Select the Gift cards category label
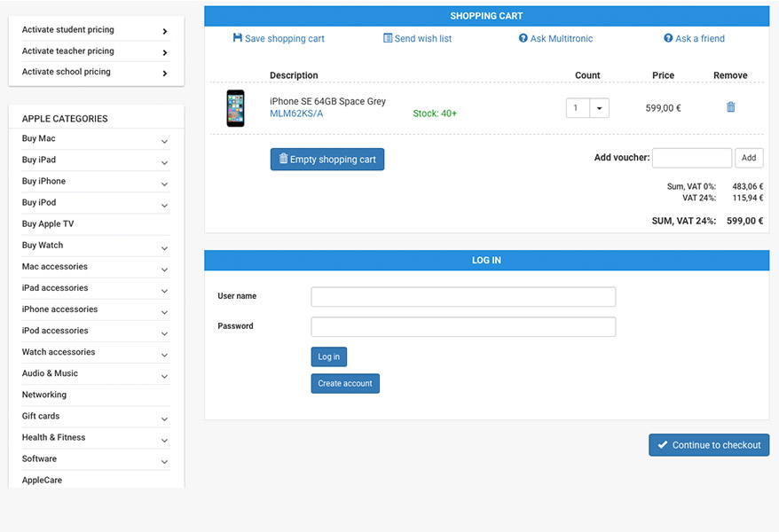The width and height of the screenshot is (779, 532). 41,416
